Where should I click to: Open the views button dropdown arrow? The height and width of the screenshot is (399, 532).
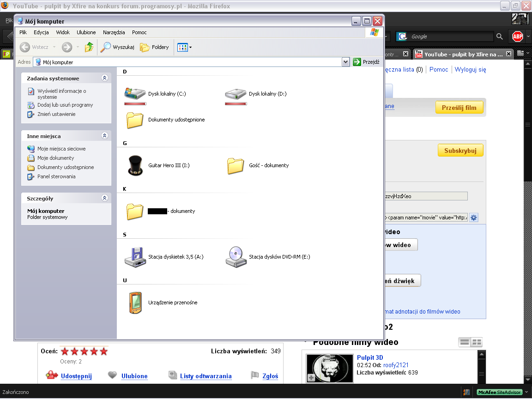pyautogui.click(x=190, y=47)
